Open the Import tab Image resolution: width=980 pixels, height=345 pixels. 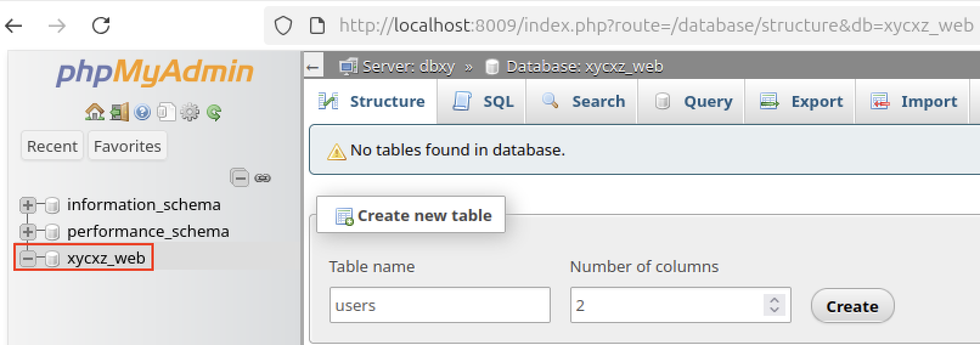(x=913, y=101)
